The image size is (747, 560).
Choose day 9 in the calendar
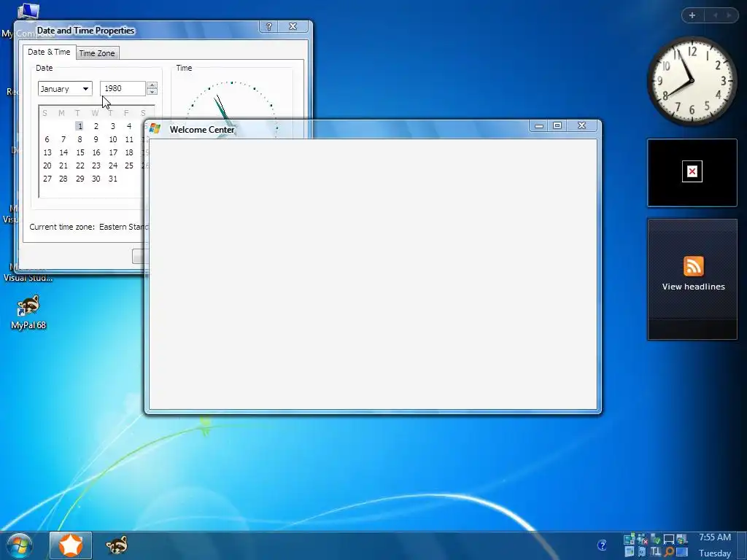(96, 139)
